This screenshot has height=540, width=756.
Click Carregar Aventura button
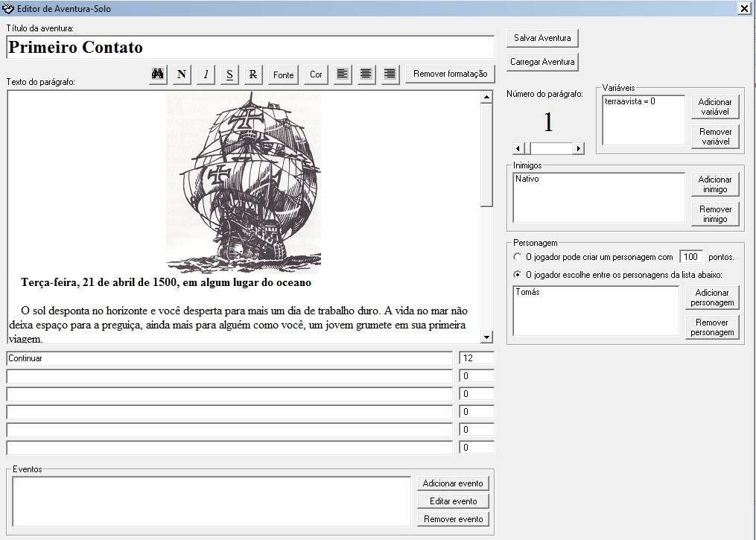coord(542,62)
